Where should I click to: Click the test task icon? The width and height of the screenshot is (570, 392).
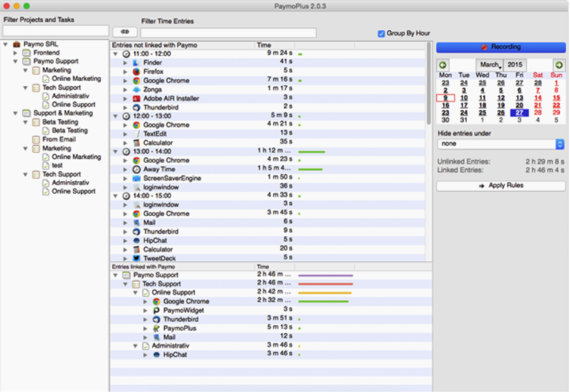46,166
